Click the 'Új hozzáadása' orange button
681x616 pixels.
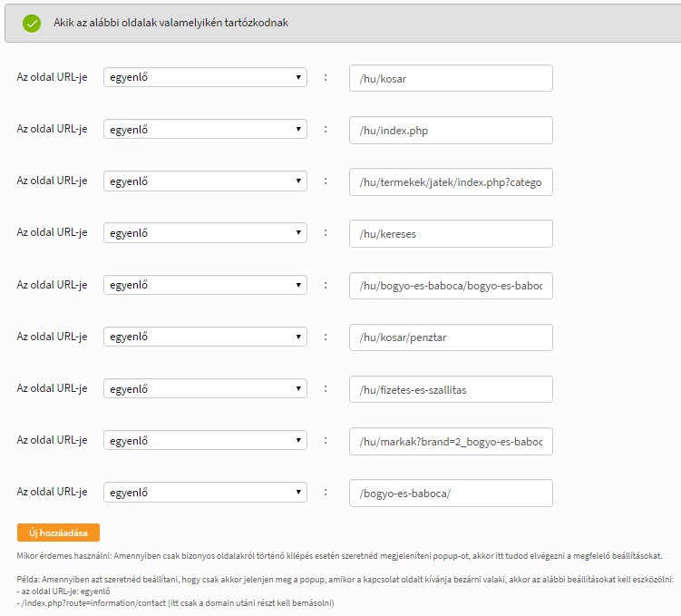pyautogui.click(x=58, y=533)
